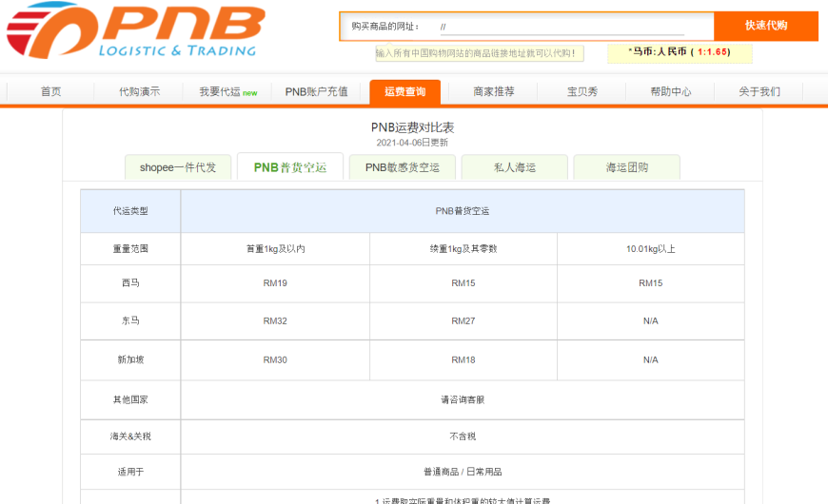
Task: Click the 普通商品 / 日常用品 cell
Action: (463, 472)
